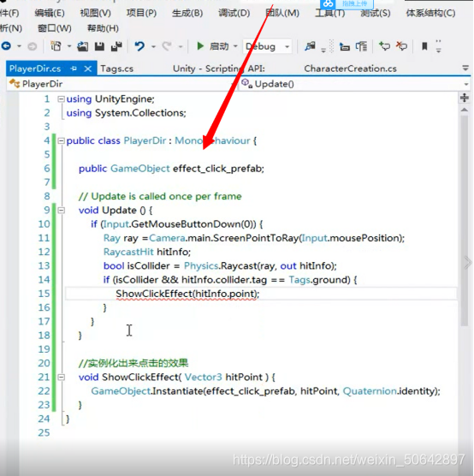Click the side panel chevron on the editor's right edge

tap(468, 262)
